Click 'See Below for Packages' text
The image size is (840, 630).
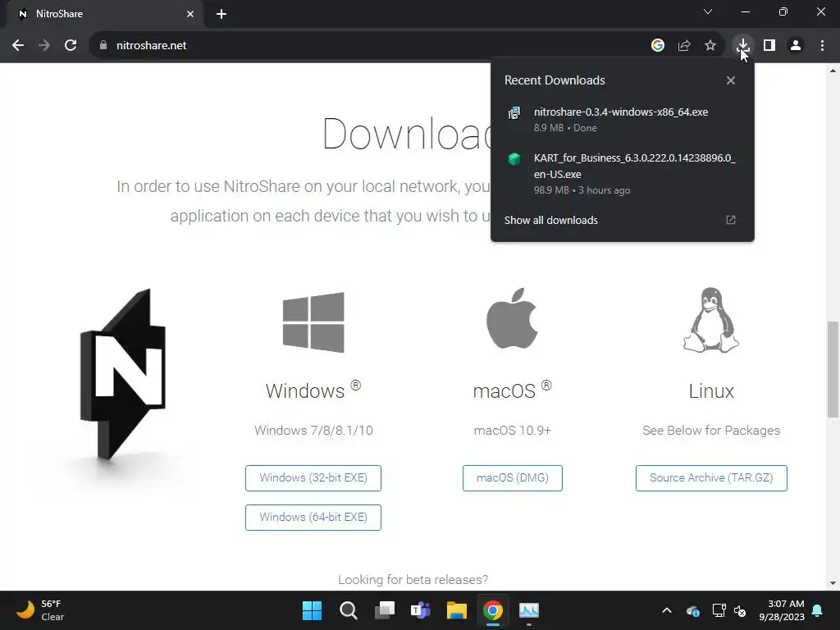tap(711, 430)
